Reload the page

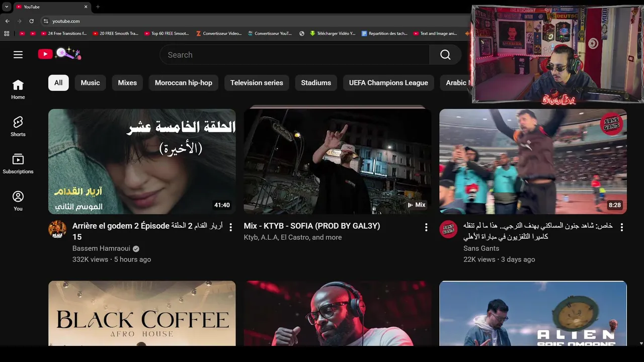coord(31,21)
